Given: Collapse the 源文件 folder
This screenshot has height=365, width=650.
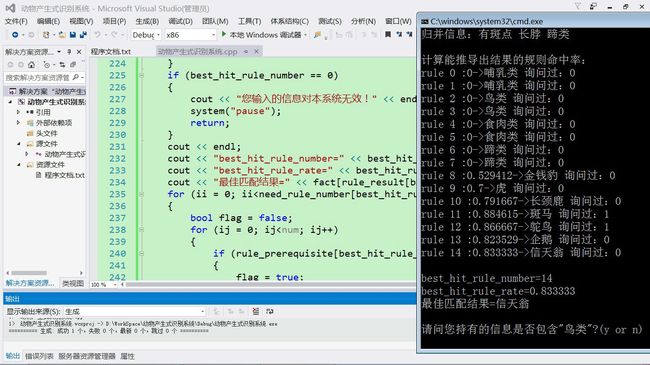Looking at the screenshot, I should (19, 144).
